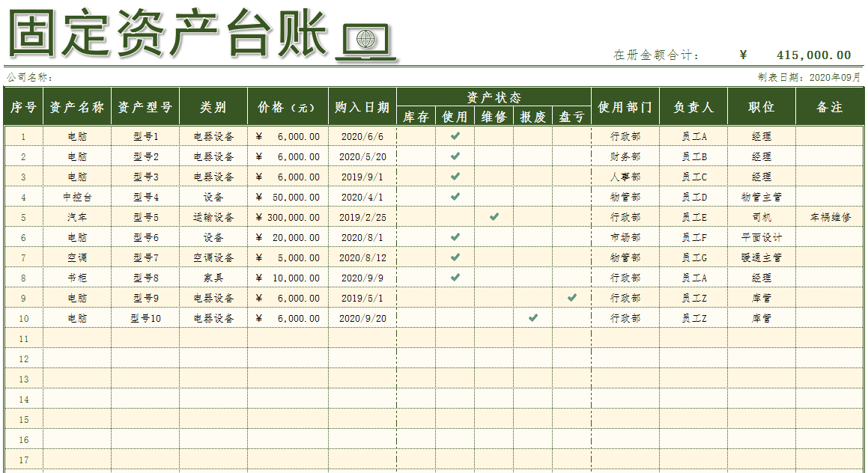Click the 盘亏 checkmark for 型号9 row
Image resolution: width=868 pixels, height=473 pixels.
(x=572, y=297)
